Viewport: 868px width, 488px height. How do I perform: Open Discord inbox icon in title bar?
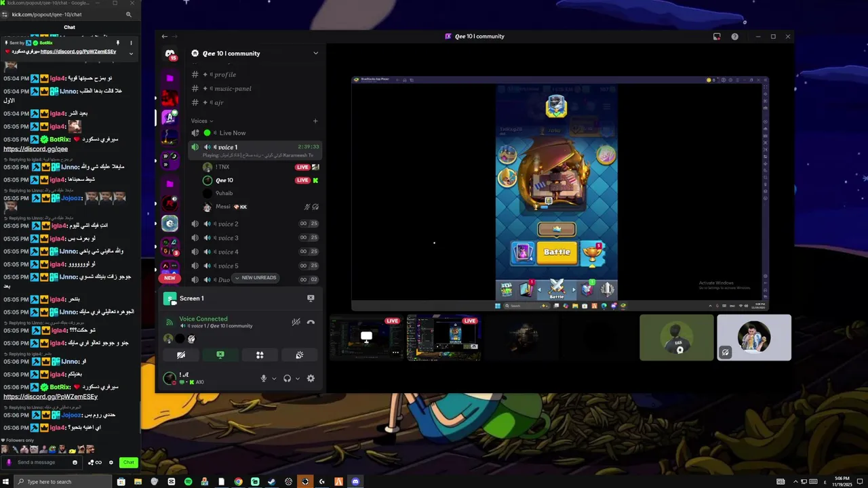point(717,37)
